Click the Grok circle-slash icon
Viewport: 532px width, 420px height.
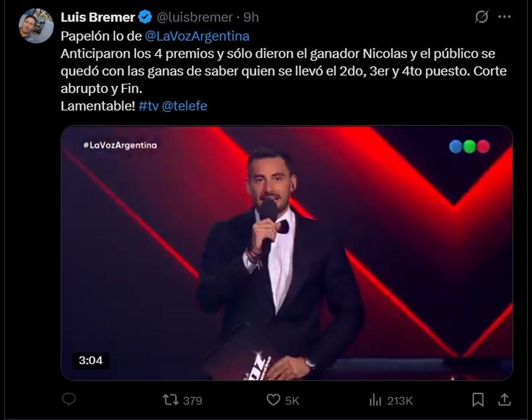[482, 17]
